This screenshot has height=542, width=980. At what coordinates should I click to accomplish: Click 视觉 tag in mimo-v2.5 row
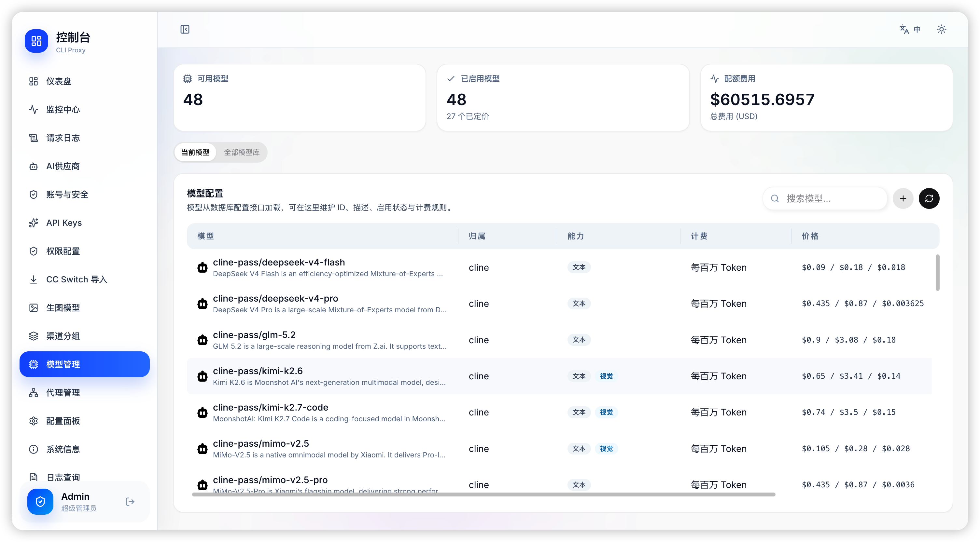point(607,449)
